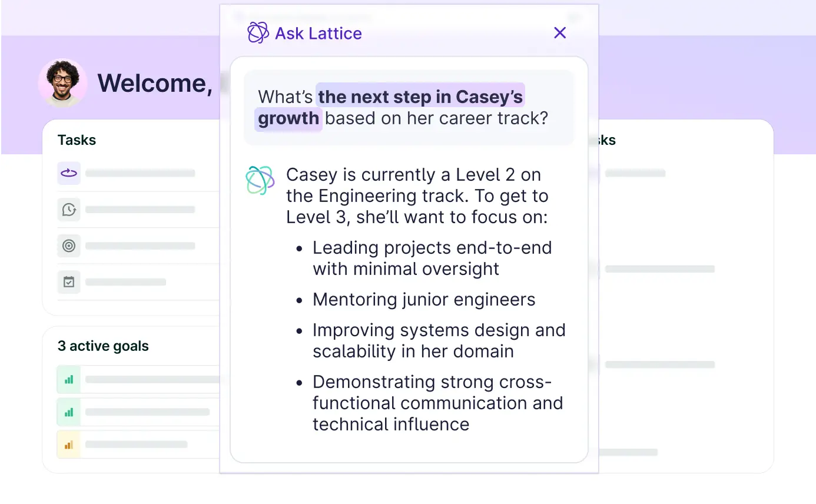This screenshot has width=816, height=504.
Task: Click the yellow bar-chart goal icon
Action: (69, 445)
